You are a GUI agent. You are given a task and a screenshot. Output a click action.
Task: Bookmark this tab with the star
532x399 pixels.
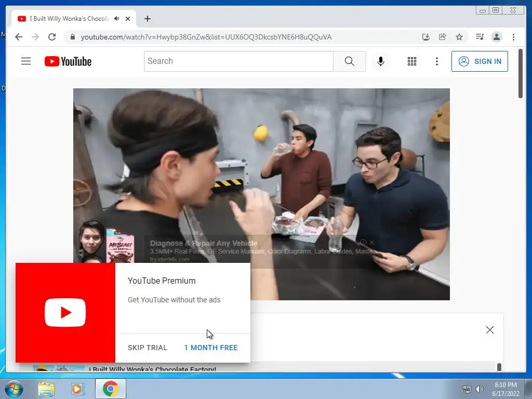[x=459, y=37]
